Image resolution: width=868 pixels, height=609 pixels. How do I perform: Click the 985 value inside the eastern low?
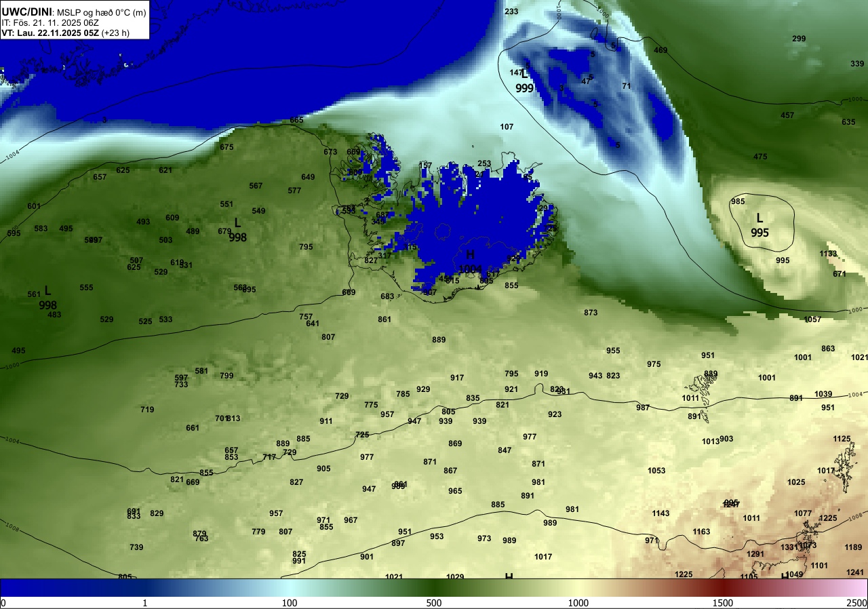(738, 201)
